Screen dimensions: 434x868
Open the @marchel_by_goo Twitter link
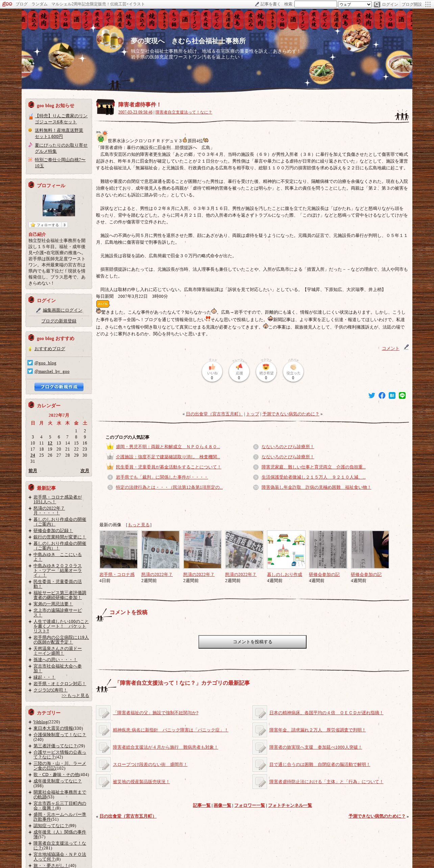pyautogui.click(x=52, y=371)
